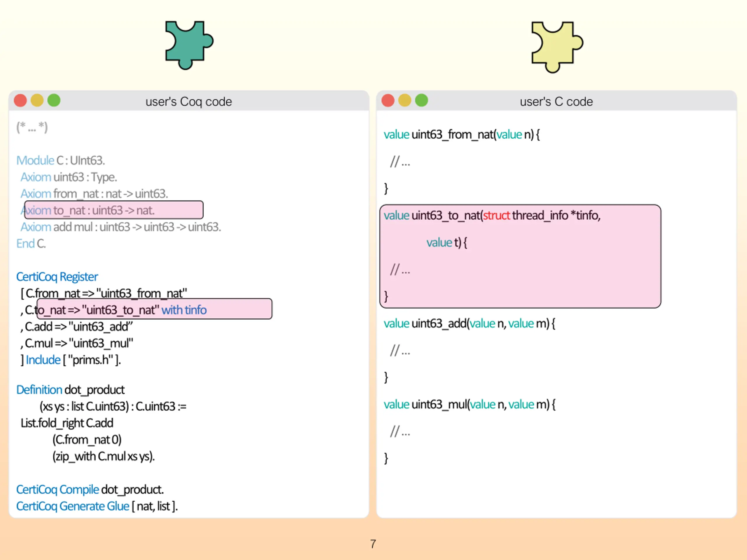This screenshot has height=560, width=747.
Task: Maximize the user's C code window
Action: [x=421, y=101]
